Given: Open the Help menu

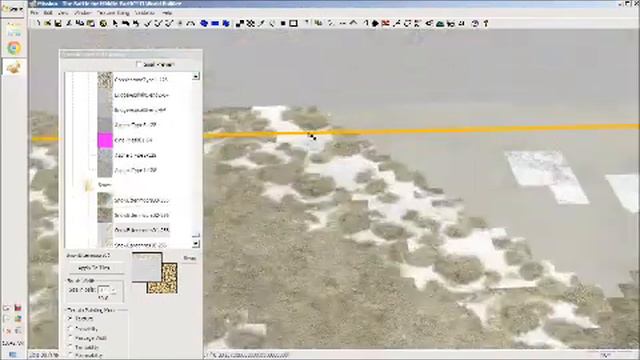Looking at the screenshot, I should [x=167, y=13].
